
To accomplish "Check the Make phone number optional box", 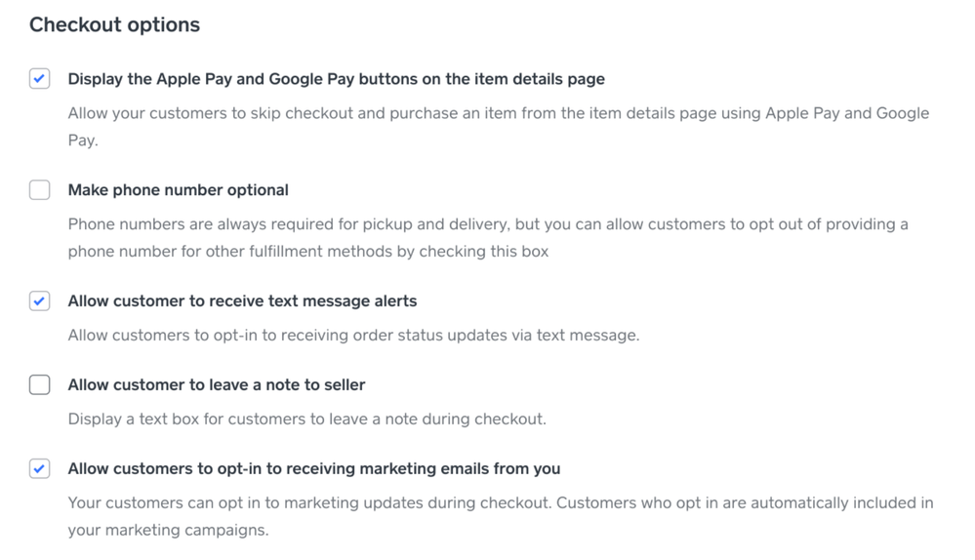I will click(x=39, y=190).
